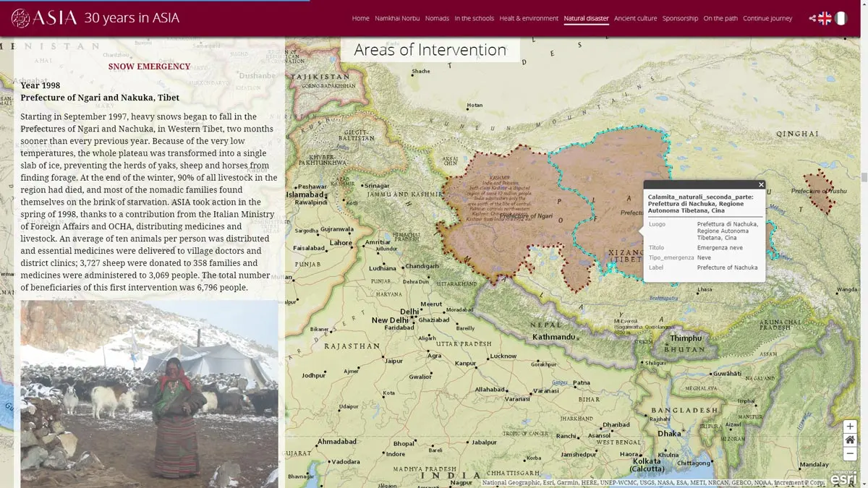This screenshot has width=868, height=488.
Task: Close the Nachuka prefecture popup
Action: (x=761, y=184)
